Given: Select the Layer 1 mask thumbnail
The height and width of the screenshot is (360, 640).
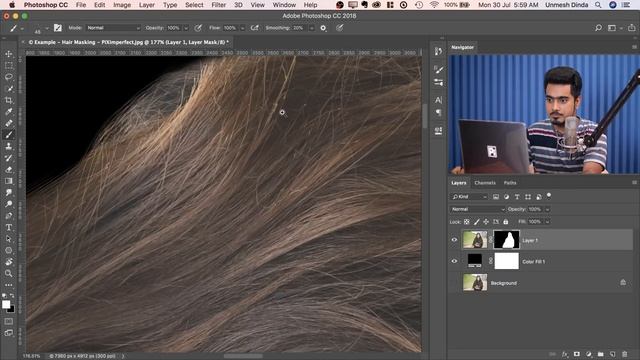Looking at the screenshot, I should click(507, 240).
